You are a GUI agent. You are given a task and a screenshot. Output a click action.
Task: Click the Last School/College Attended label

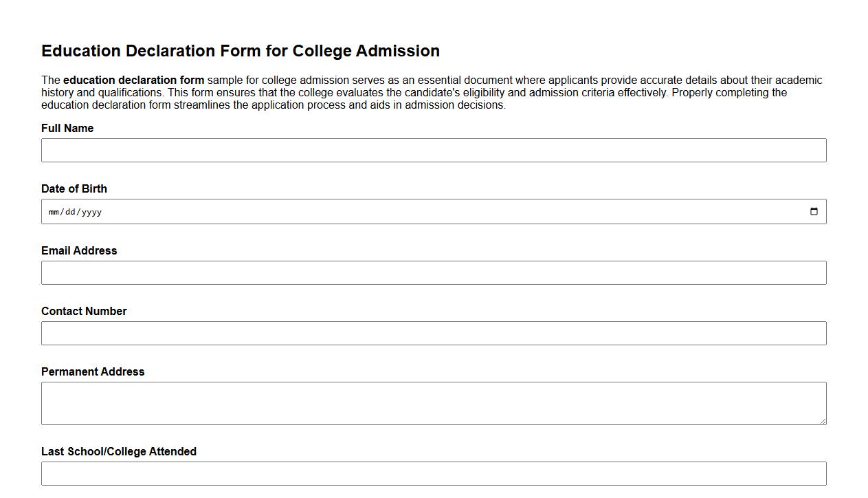119,451
